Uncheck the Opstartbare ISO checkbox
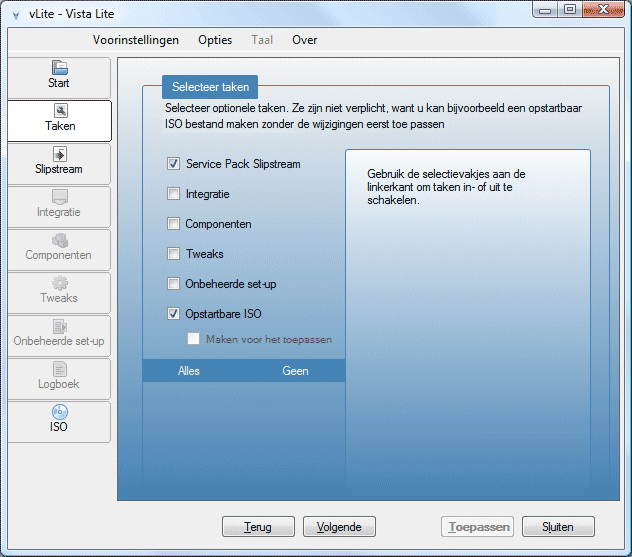632x557 pixels. coord(173,314)
